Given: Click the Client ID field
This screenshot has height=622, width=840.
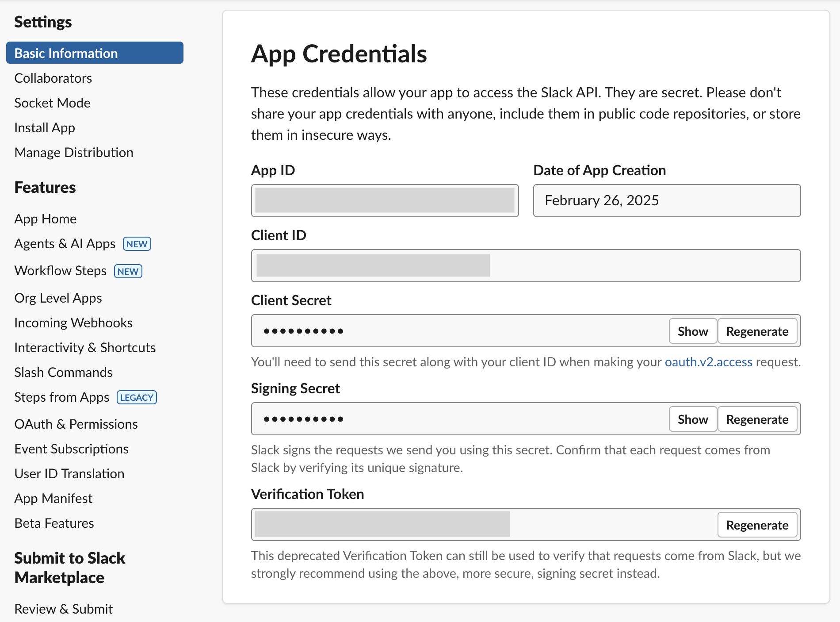Looking at the screenshot, I should click(x=526, y=266).
